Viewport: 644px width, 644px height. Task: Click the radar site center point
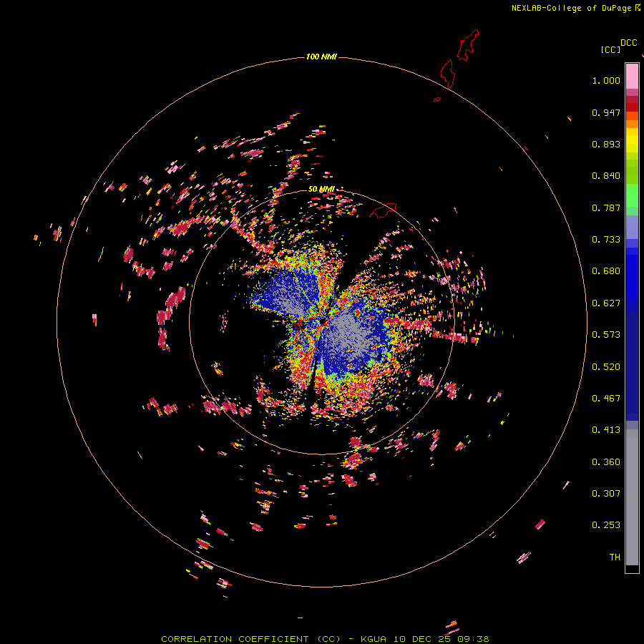tap(324, 321)
